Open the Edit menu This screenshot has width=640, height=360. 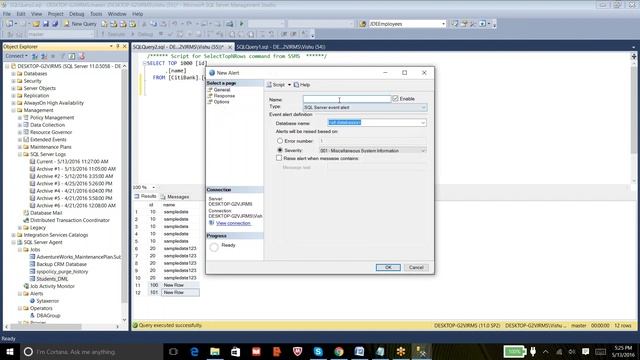(x=21, y=14)
